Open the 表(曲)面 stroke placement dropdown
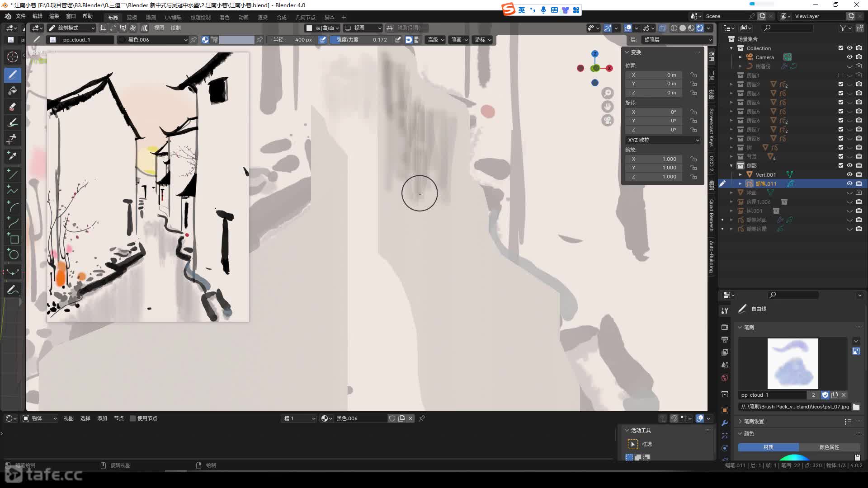 coord(322,28)
